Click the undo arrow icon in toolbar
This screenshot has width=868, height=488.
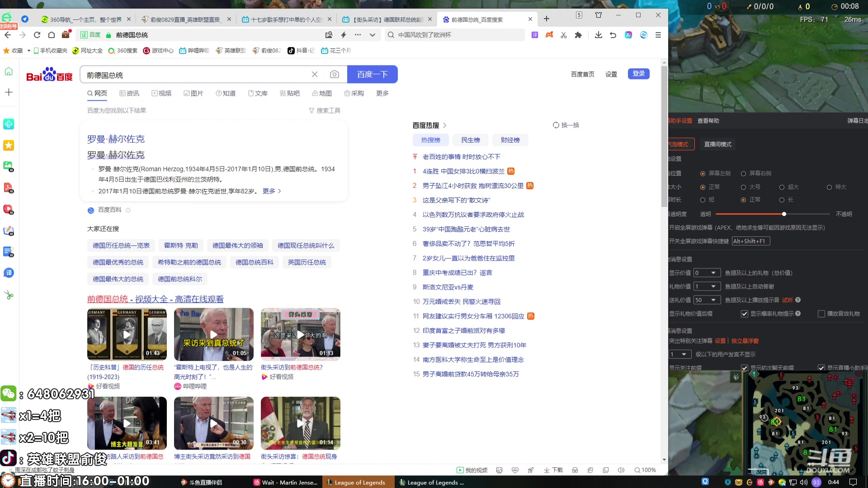point(613,35)
